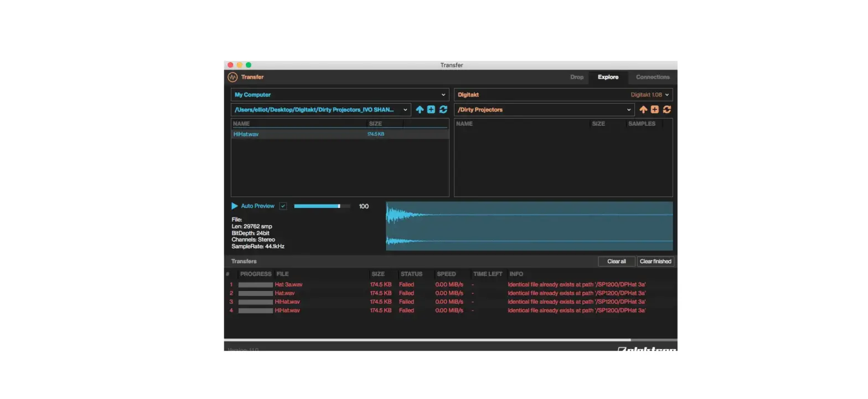Select HiHat.wav in local file list
The height and width of the screenshot is (399, 868).
[x=340, y=134]
